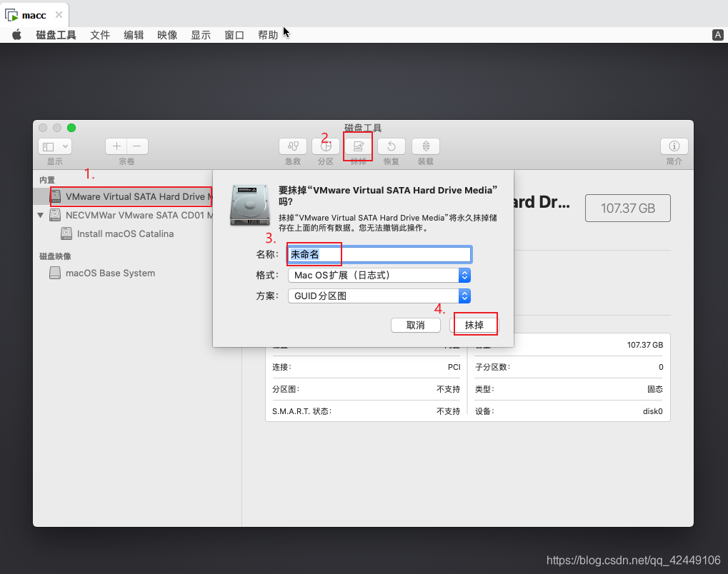The image size is (728, 574).
Task: Click the remove volume minus button
Action: click(137, 146)
